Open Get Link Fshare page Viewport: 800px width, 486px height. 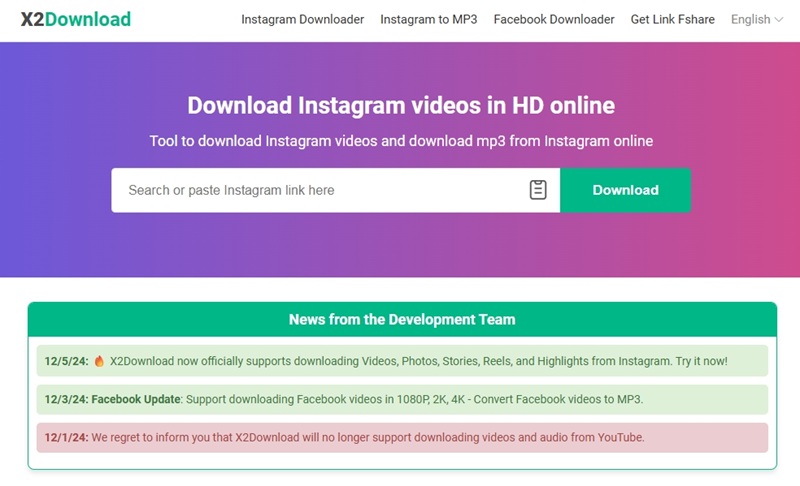pos(672,19)
